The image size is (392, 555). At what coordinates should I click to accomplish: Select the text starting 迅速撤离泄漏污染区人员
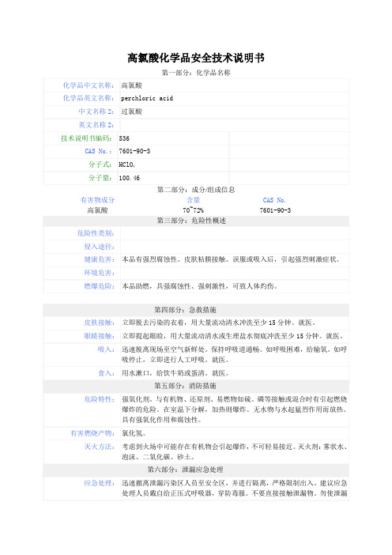(x=235, y=488)
